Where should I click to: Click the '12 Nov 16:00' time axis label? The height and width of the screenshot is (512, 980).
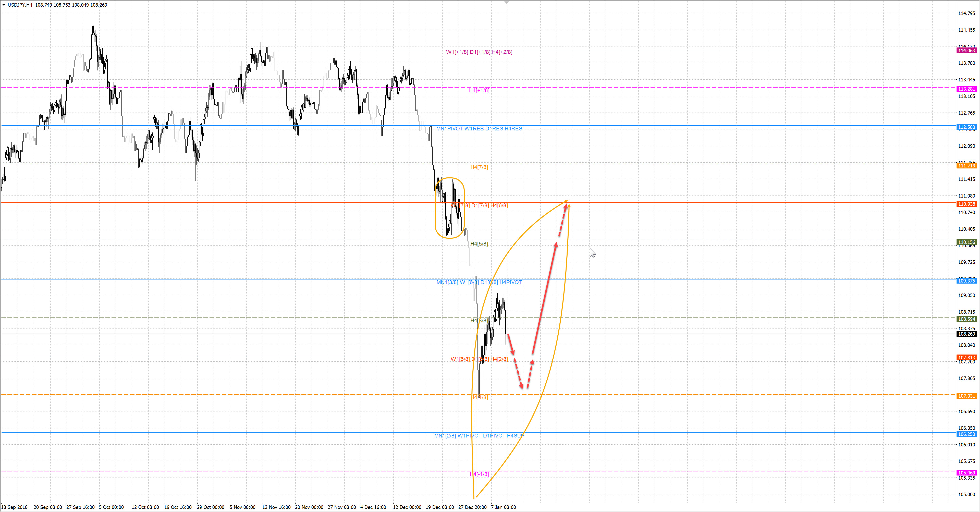(276, 507)
